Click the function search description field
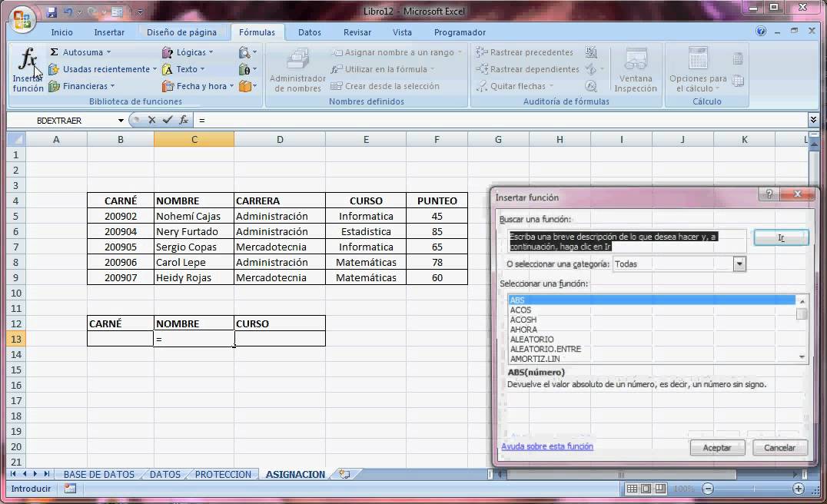 click(627, 241)
